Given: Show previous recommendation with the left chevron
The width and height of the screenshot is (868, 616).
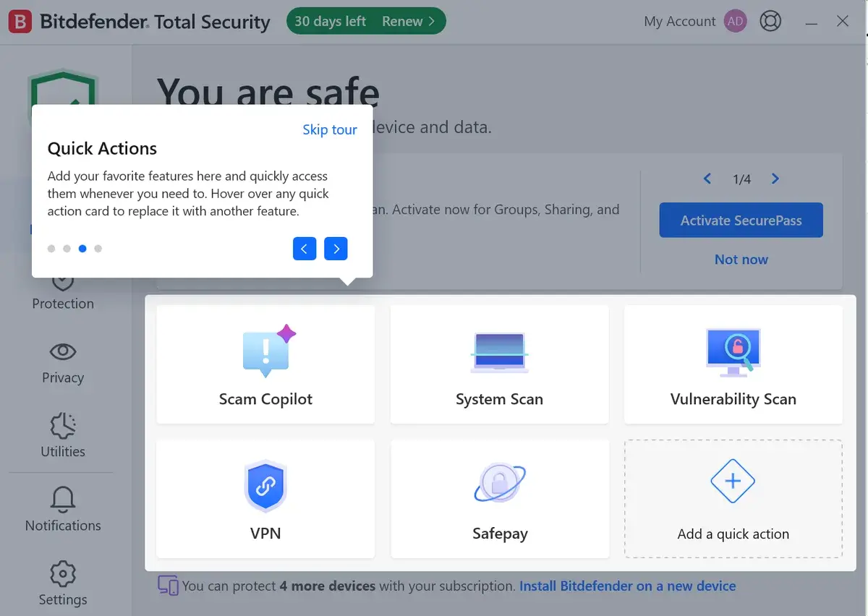Looking at the screenshot, I should [x=707, y=179].
